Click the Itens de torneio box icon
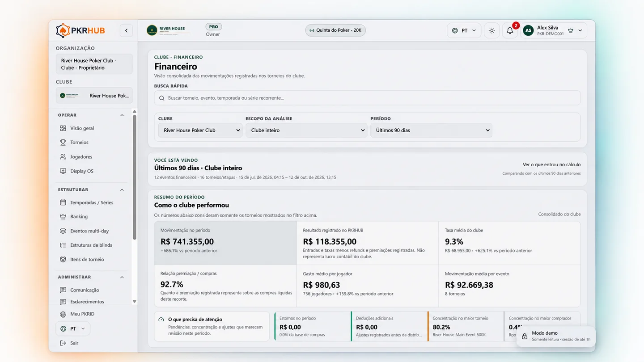 pyautogui.click(x=63, y=260)
